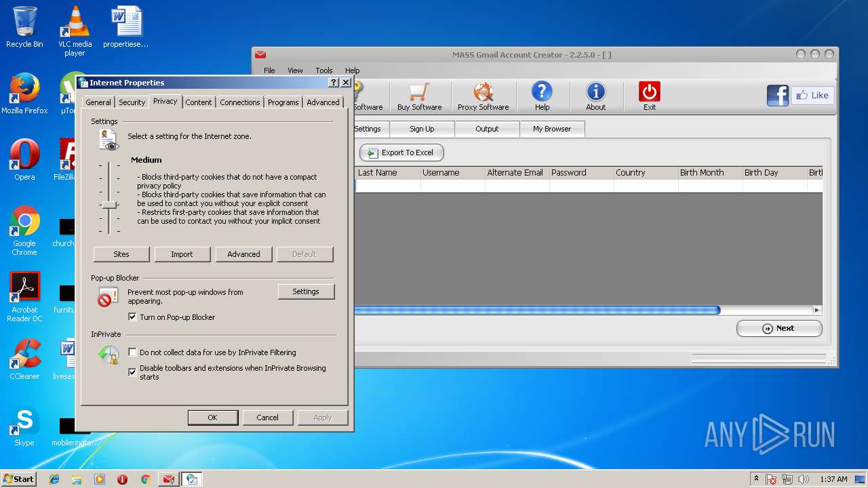Open the Word document icon on desktop top row
The width and height of the screenshot is (868, 488).
(x=126, y=27)
